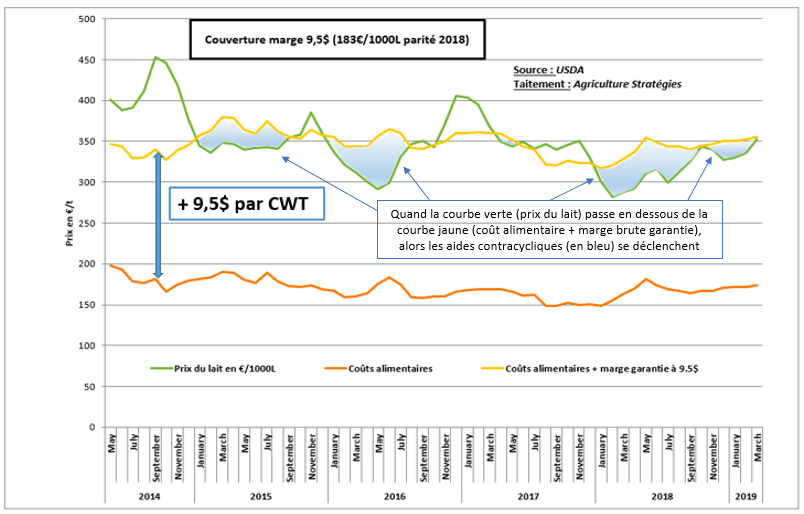Select legend entry "Coûts alimentaires" with orange line
Viewport: 804px width, 514px height.
click(x=391, y=368)
